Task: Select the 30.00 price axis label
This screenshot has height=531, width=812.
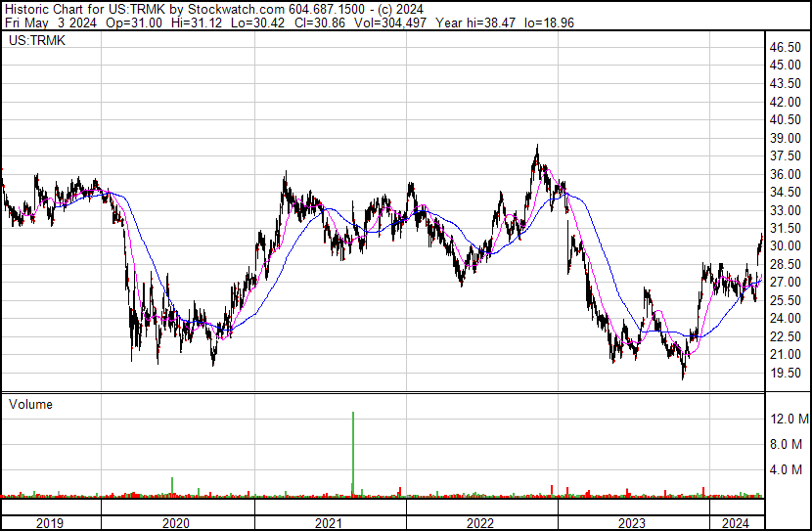Action: click(x=786, y=245)
